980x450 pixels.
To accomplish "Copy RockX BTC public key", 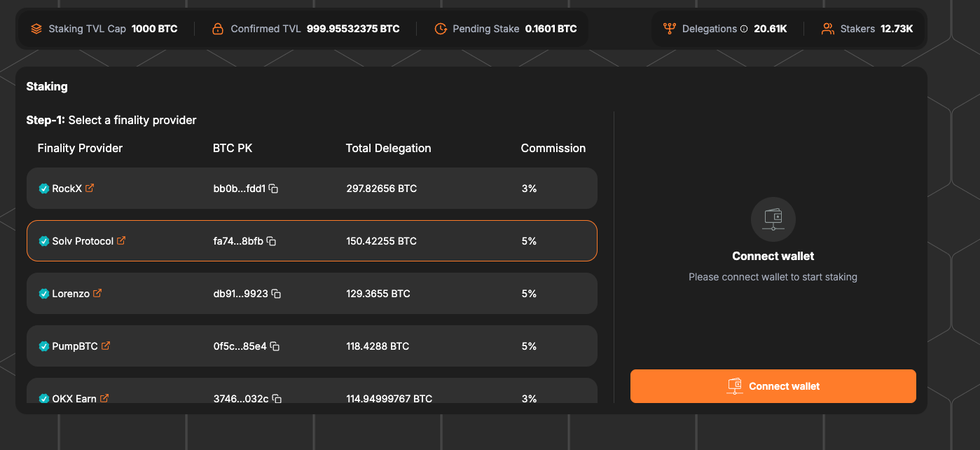I will click(x=274, y=189).
